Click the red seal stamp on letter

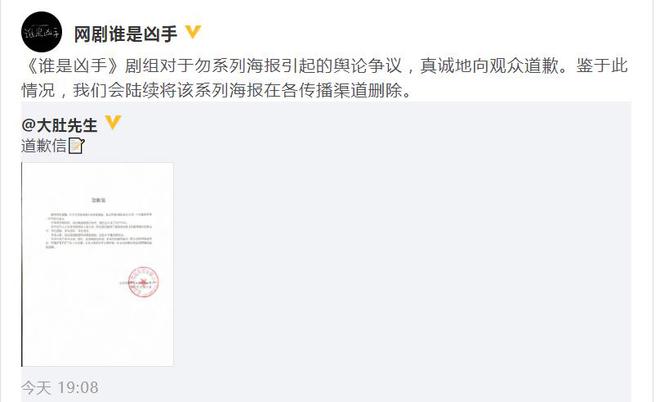tap(143, 282)
